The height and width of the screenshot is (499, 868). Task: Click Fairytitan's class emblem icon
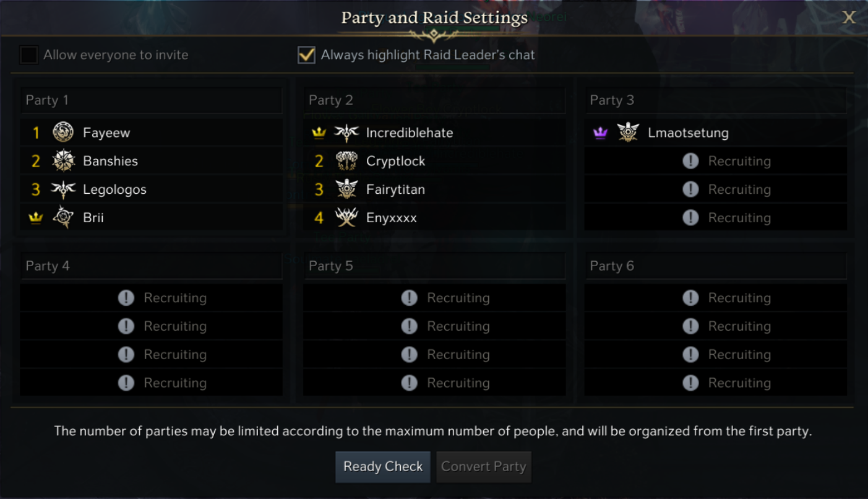point(346,189)
